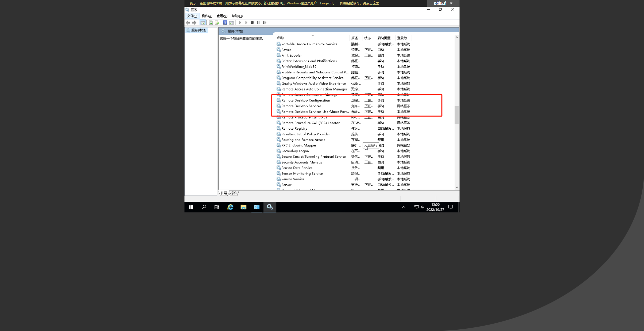Switch to the 标准 tab
The image size is (644, 331).
pos(234,193)
